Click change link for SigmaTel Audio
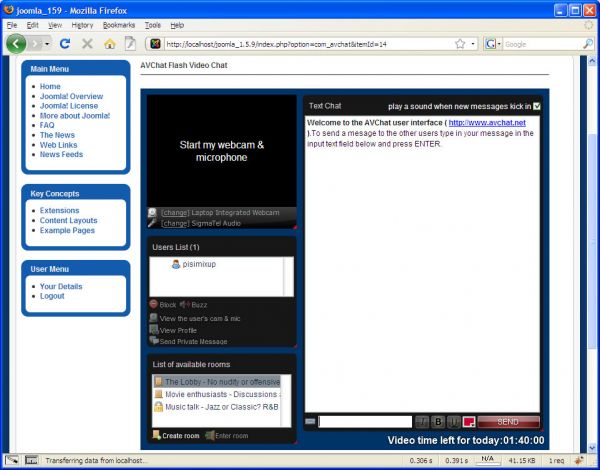600x470 pixels. click(175, 223)
